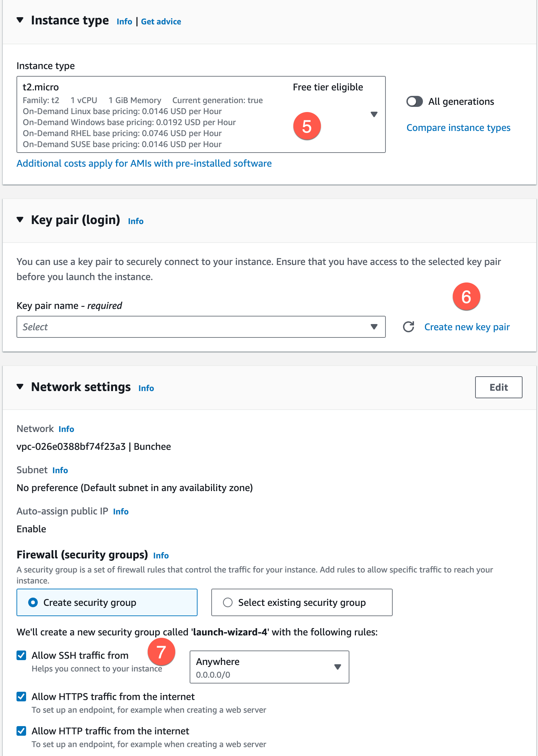Screen dimensions: 538x756
Task: Click the Edit button in Network settings
Action: (x=498, y=387)
